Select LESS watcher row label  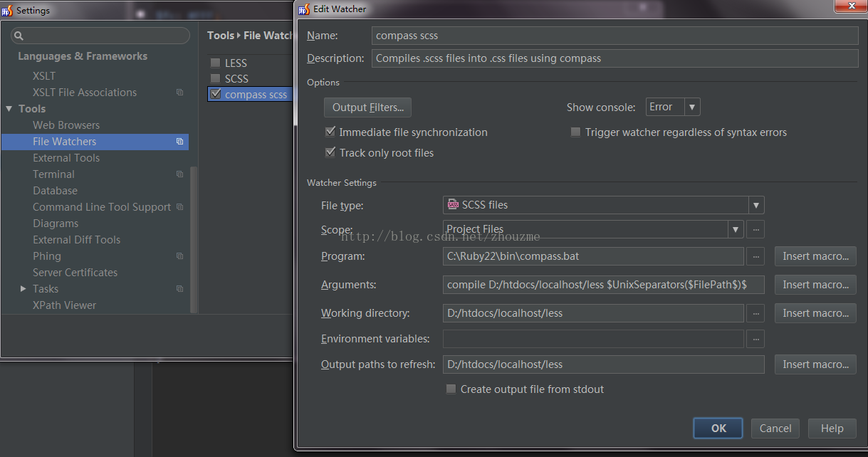pyautogui.click(x=236, y=63)
